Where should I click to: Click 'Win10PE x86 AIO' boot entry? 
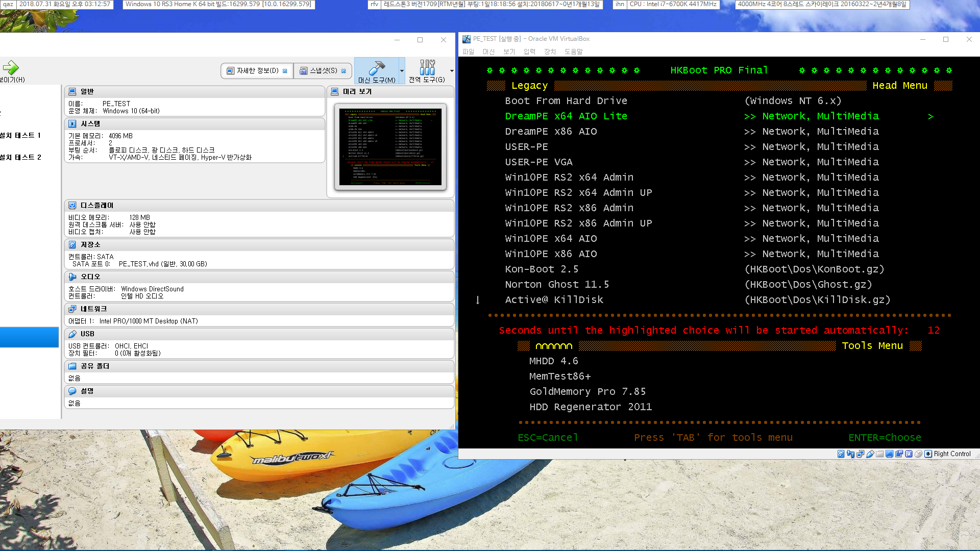click(x=551, y=254)
